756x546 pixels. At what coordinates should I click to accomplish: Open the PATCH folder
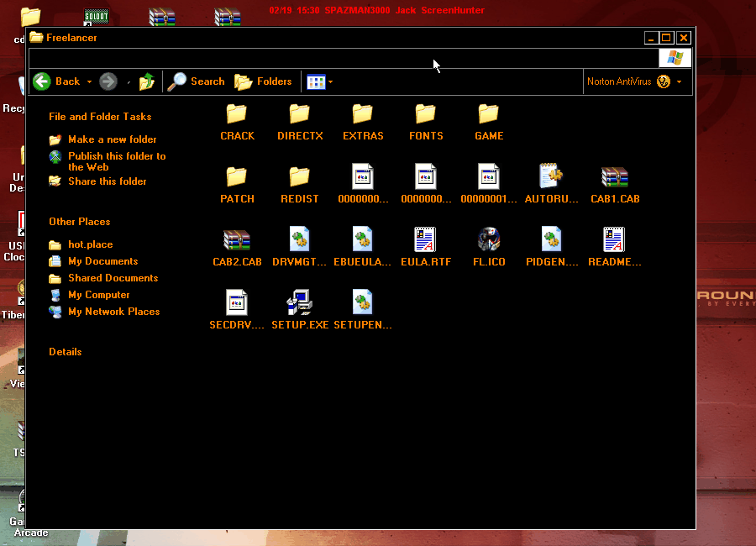click(x=237, y=185)
